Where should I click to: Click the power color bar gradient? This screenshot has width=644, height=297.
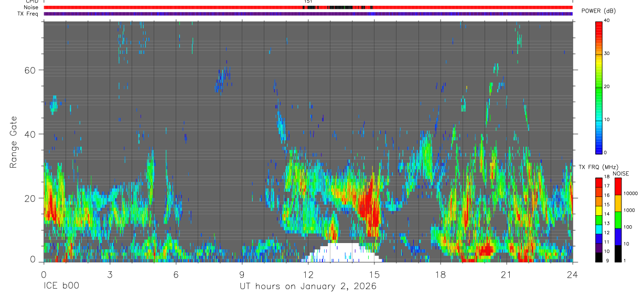(x=599, y=87)
